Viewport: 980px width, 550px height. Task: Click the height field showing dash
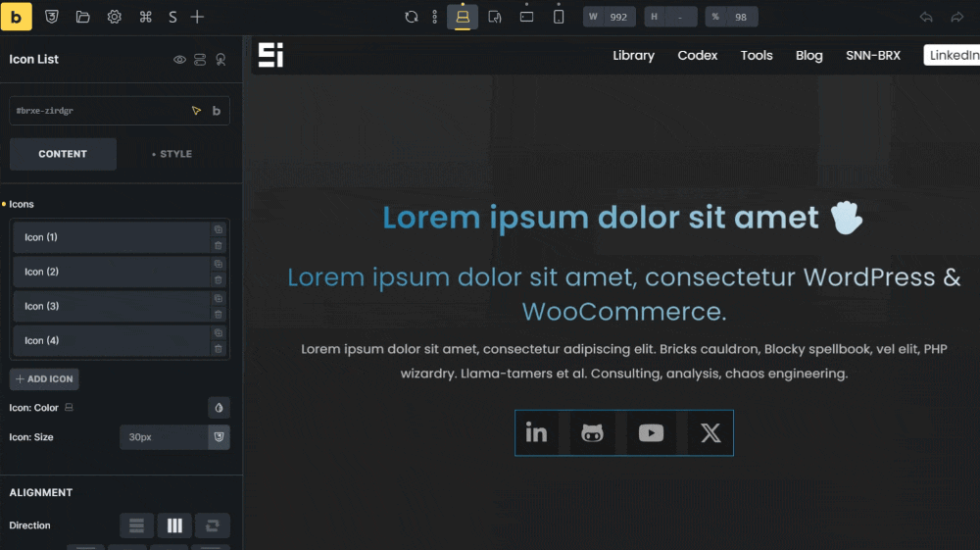tap(670, 17)
